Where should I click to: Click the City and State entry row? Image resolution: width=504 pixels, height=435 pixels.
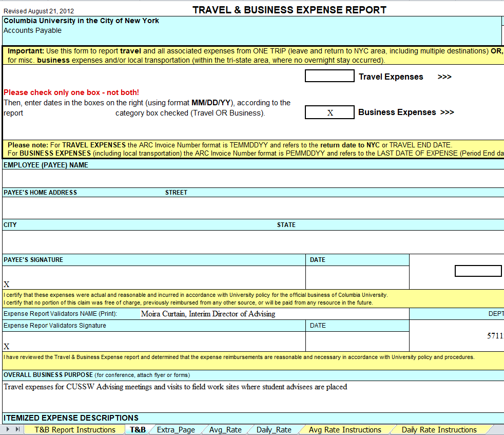point(251,241)
